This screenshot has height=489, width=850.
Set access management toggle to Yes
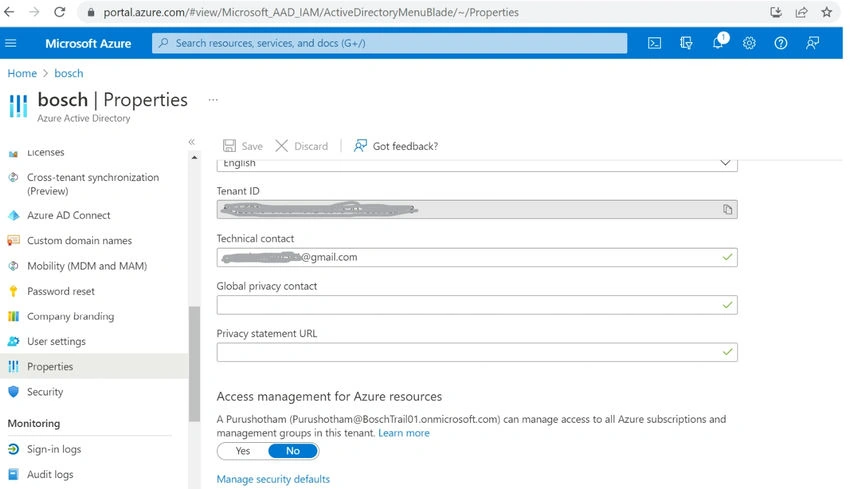pyautogui.click(x=242, y=451)
